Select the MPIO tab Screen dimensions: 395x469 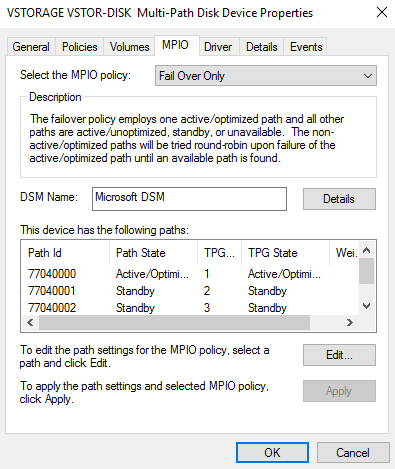click(x=176, y=45)
